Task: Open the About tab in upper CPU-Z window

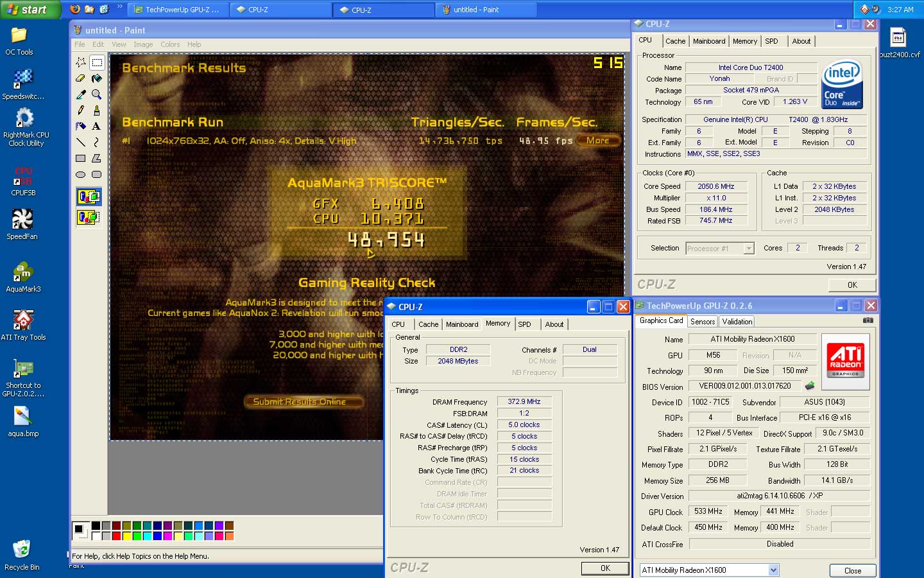Action: (x=801, y=41)
